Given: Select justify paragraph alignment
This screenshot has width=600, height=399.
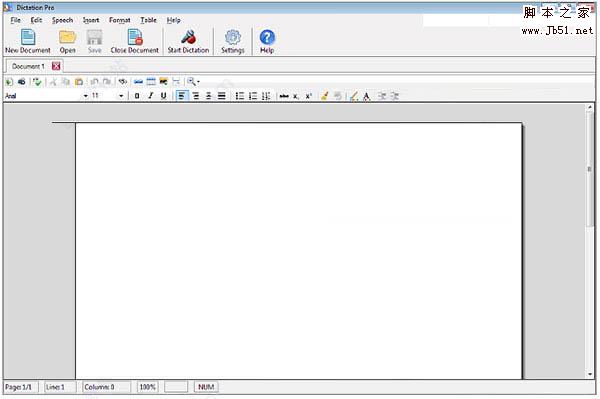Looking at the screenshot, I should click(x=222, y=96).
